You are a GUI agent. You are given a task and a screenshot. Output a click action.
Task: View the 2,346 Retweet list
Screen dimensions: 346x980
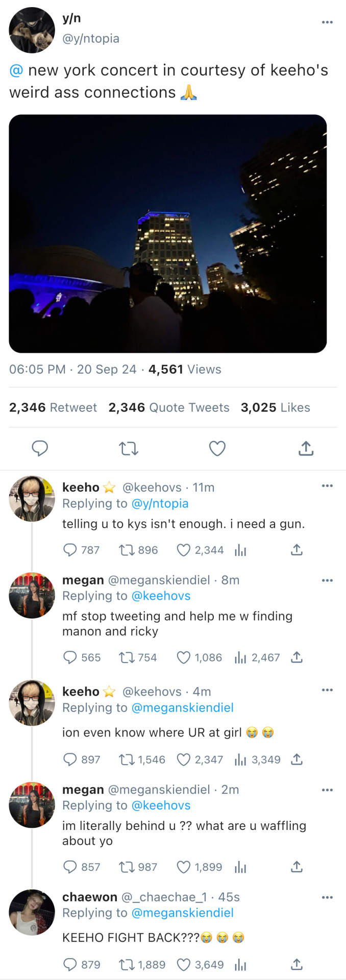pyautogui.click(x=53, y=407)
